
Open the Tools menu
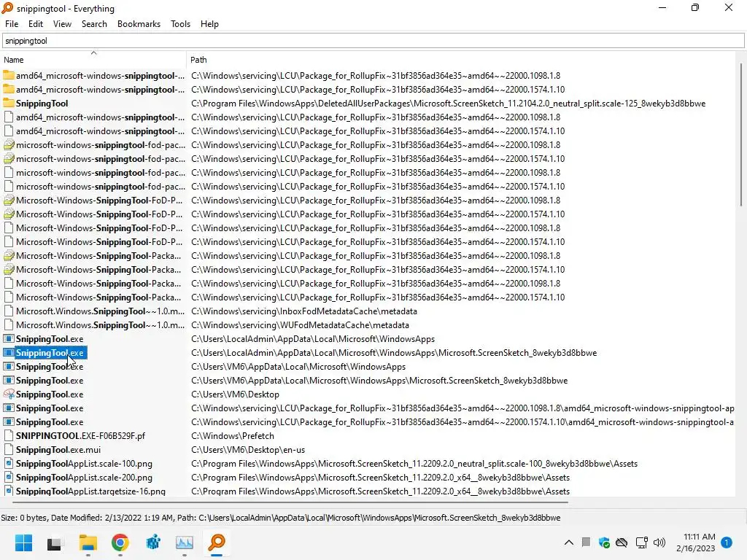coord(180,24)
